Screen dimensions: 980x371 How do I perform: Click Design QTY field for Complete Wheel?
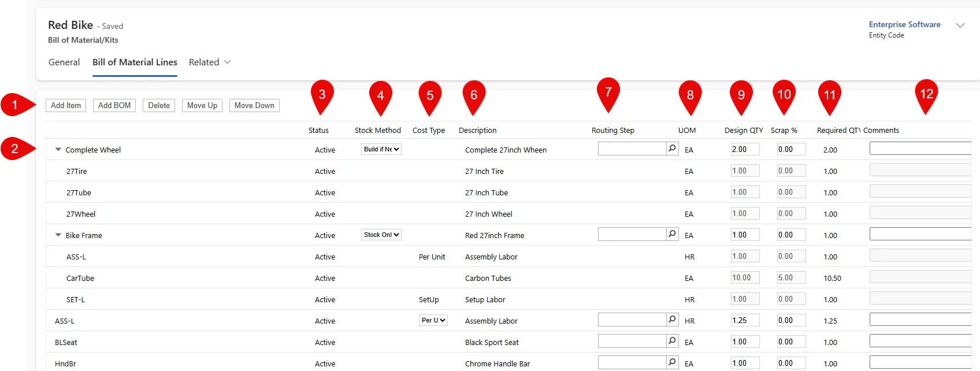(x=745, y=149)
